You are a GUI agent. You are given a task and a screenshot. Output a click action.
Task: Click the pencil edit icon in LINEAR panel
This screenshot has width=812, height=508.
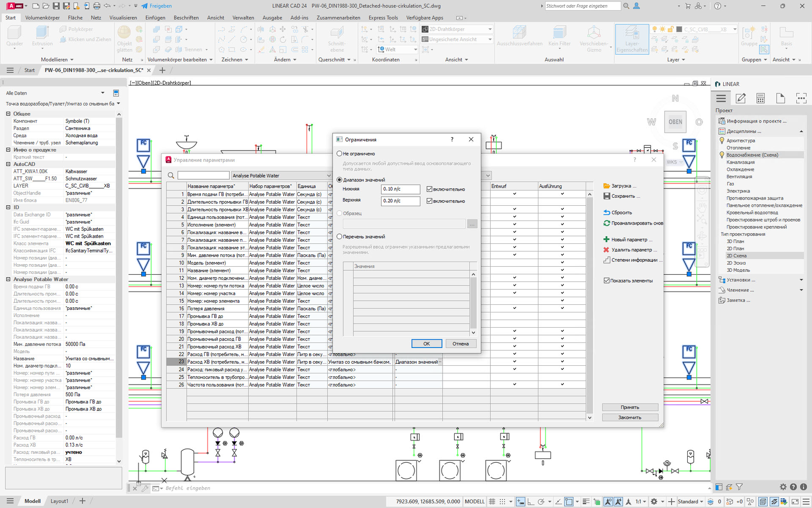pos(740,99)
